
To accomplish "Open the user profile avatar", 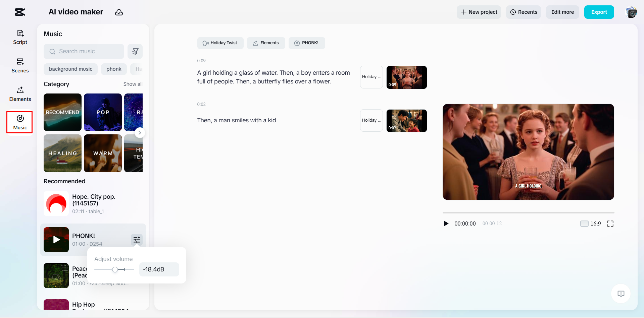I will click(631, 12).
